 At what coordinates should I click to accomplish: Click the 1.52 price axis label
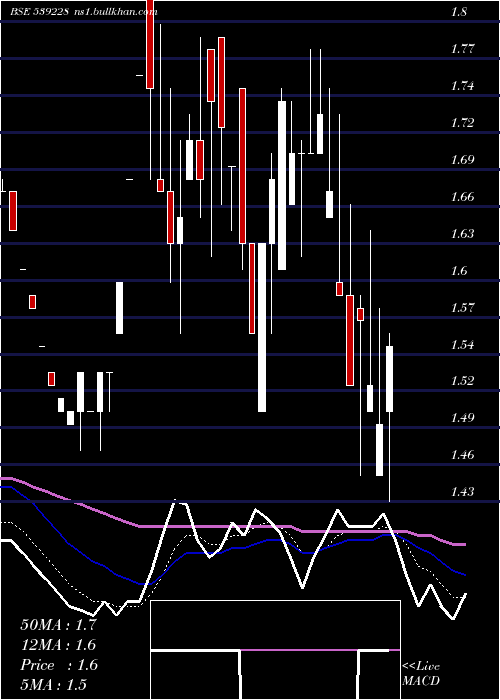[462, 381]
